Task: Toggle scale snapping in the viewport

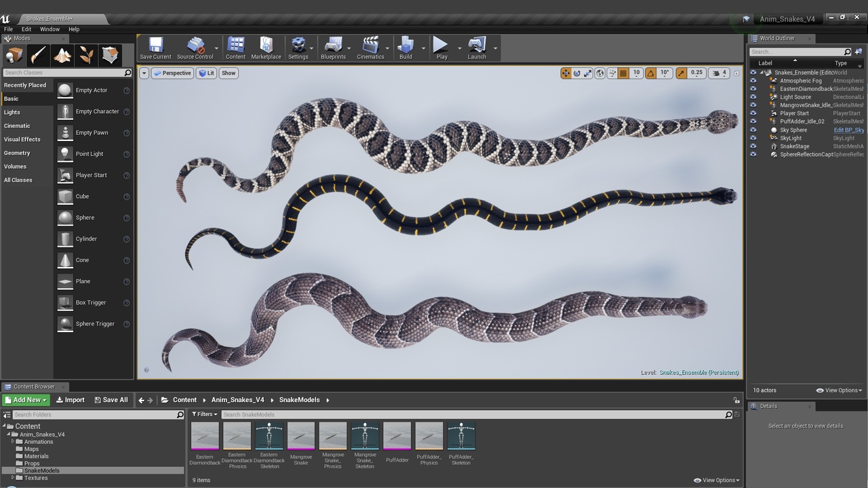Action: pos(681,73)
